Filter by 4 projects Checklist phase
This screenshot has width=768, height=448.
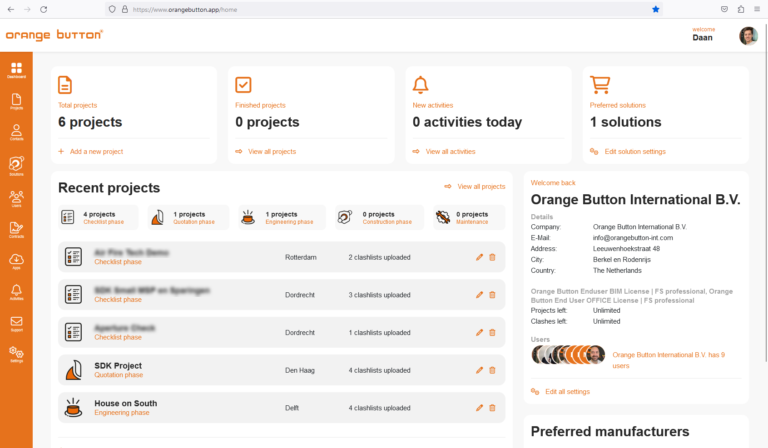pyautogui.click(x=98, y=217)
